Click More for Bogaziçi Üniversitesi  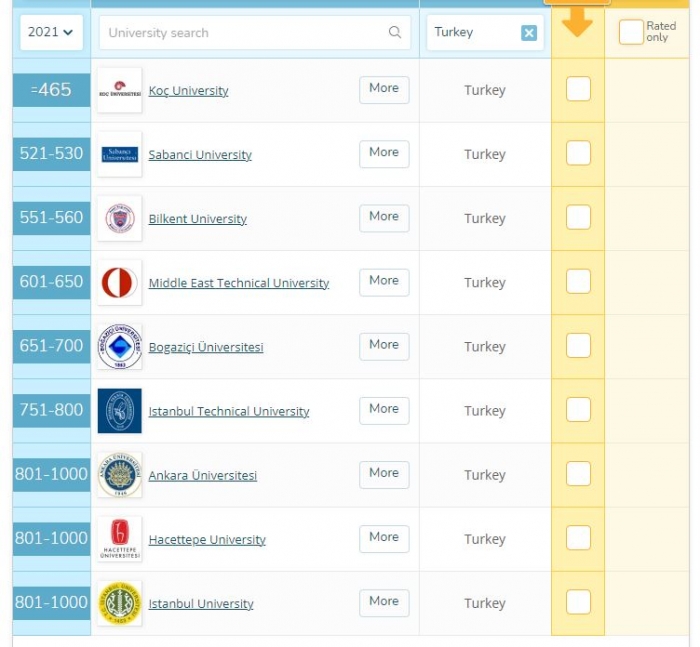click(x=384, y=346)
